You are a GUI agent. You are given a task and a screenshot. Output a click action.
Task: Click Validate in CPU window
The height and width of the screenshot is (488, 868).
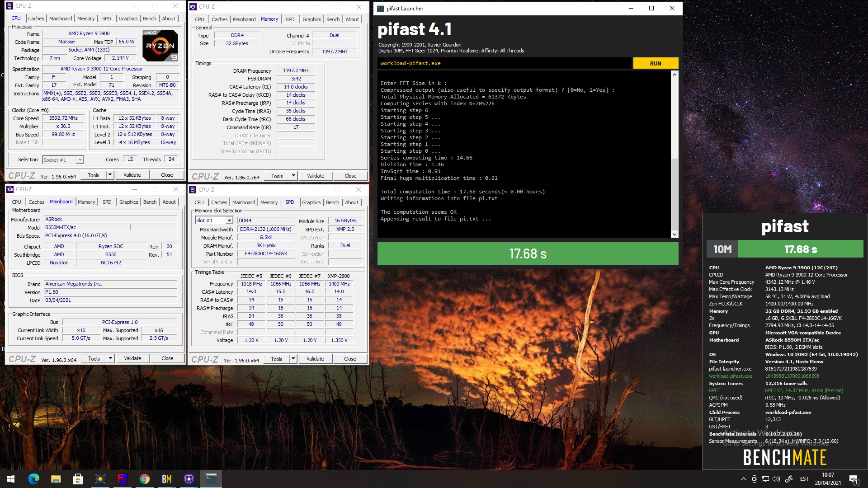click(x=132, y=175)
